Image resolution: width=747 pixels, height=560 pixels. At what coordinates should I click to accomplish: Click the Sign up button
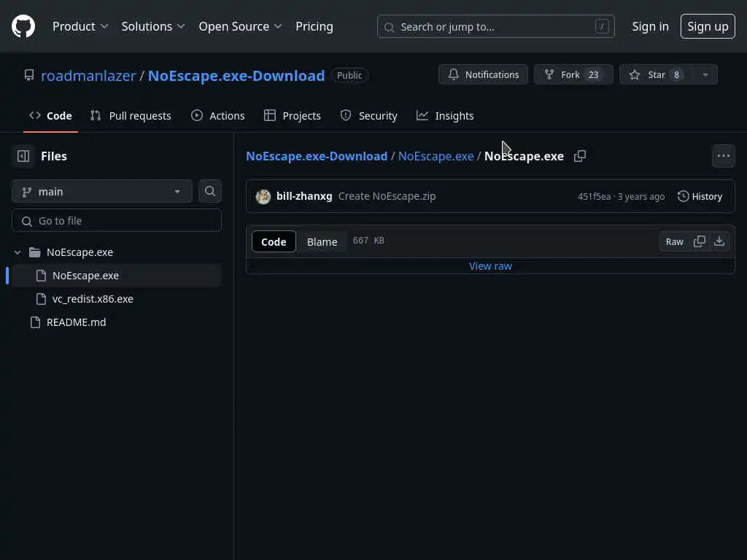pyautogui.click(x=708, y=27)
